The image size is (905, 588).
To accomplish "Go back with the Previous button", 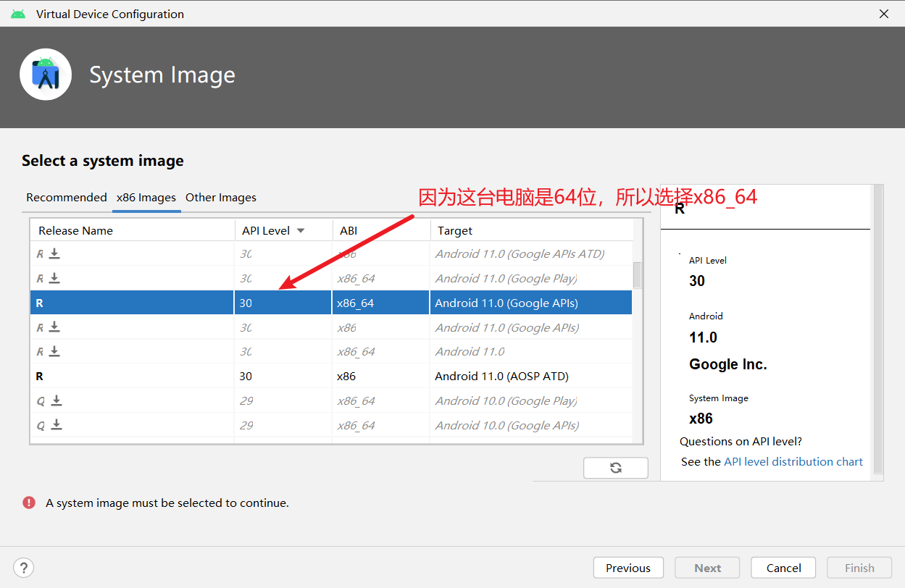I will [628, 568].
